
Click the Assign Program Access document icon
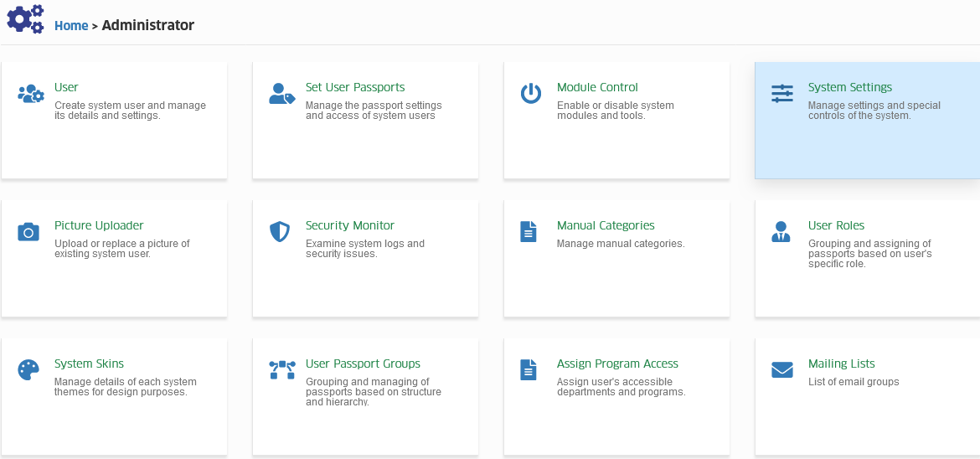[529, 370]
